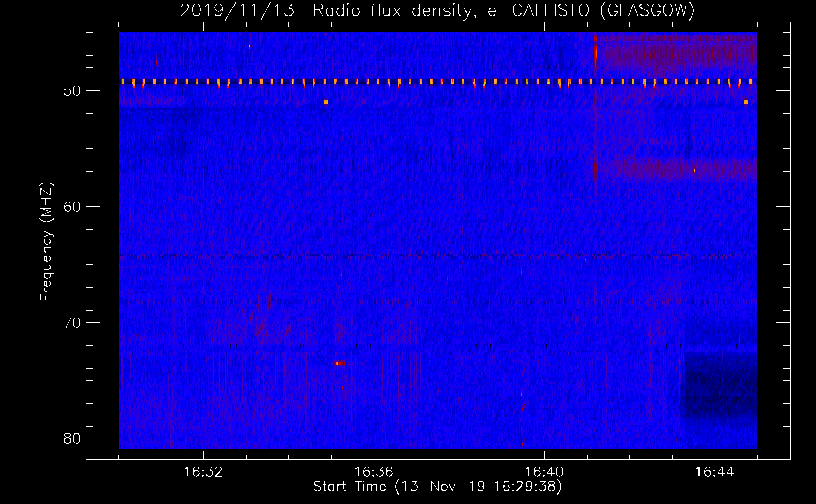Click the 16:44 time tick label
The height and width of the screenshot is (504, 816).
(715, 472)
